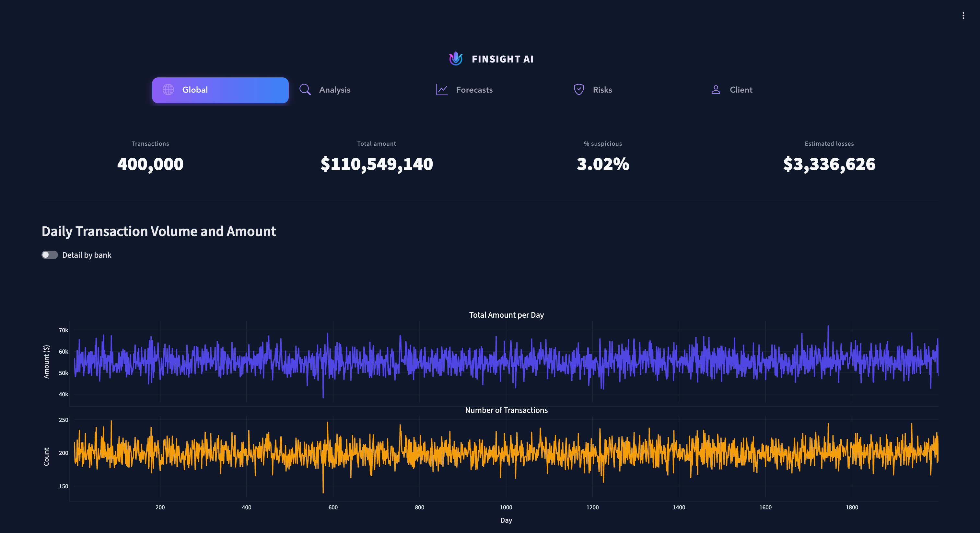Select the line chart Forecasts icon
The image size is (980, 533).
(441, 90)
